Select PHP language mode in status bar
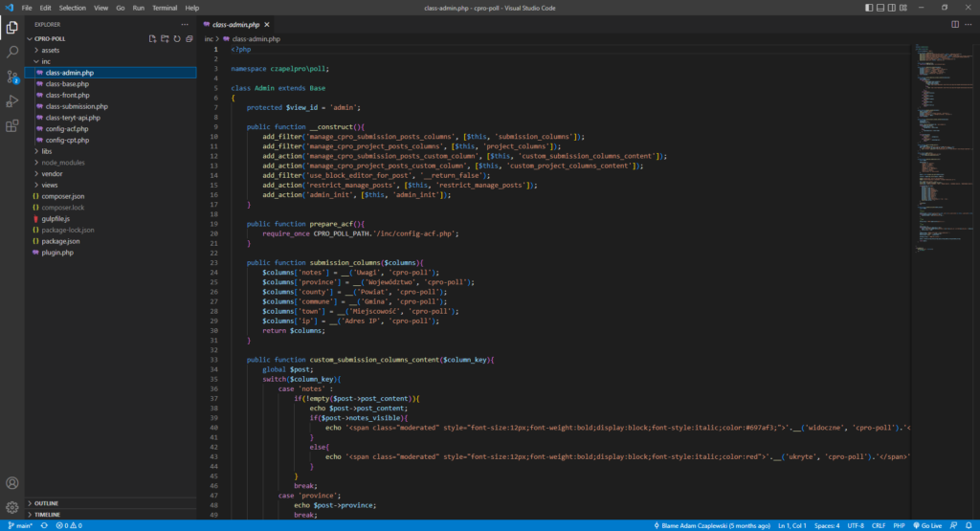 click(899, 526)
